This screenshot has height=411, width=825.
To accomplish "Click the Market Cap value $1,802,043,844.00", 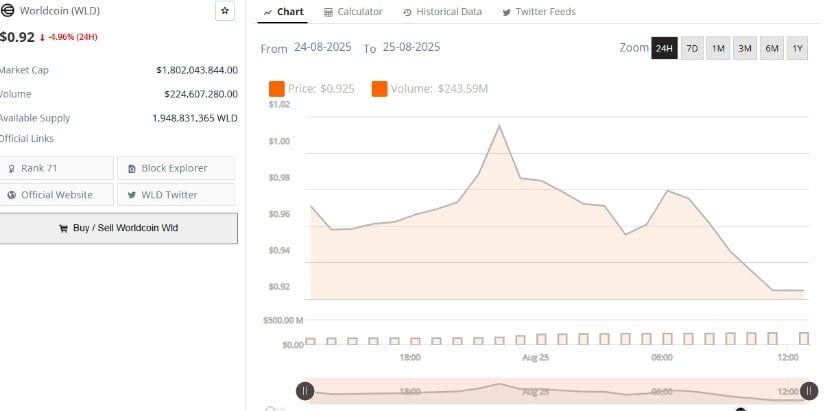I will (x=197, y=70).
